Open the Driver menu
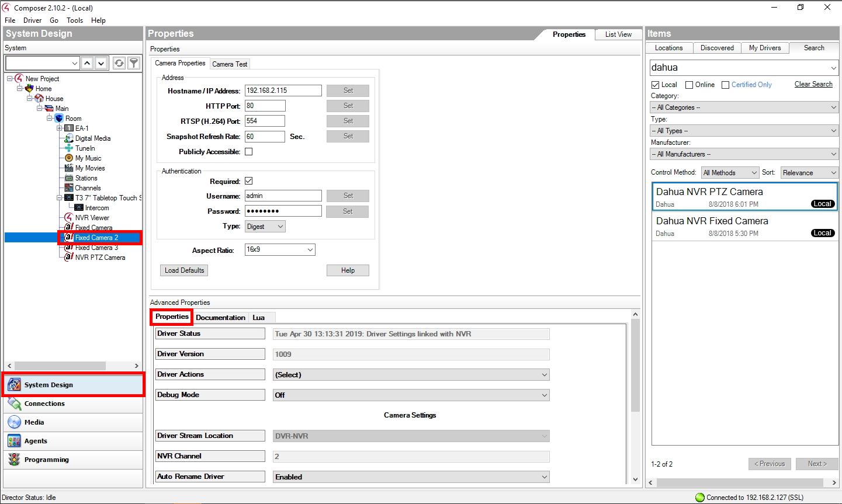 pyautogui.click(x=32, y=20)
